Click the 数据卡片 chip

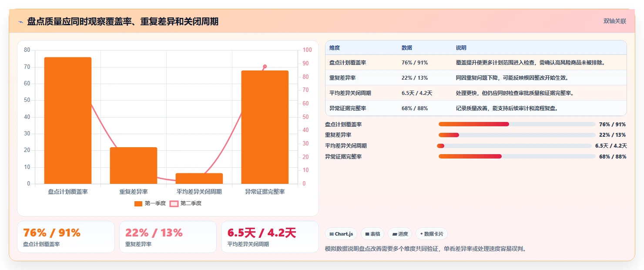(432, 234)
